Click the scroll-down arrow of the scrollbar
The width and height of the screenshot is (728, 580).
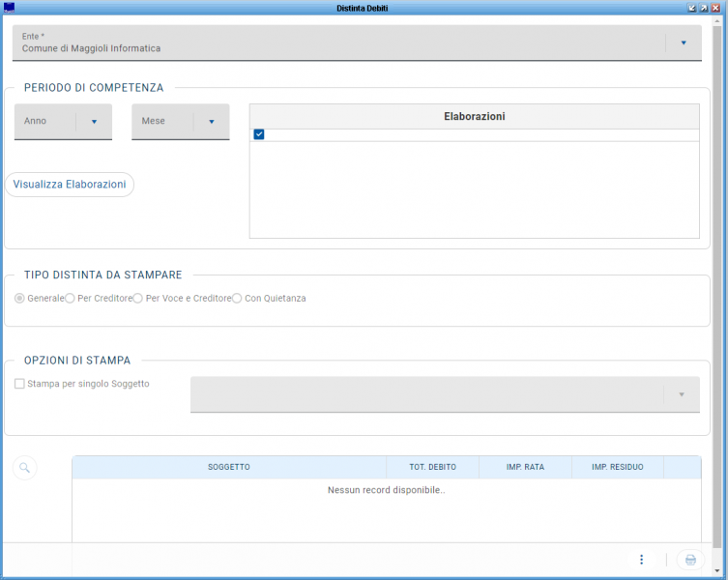(x=717, y=569)
